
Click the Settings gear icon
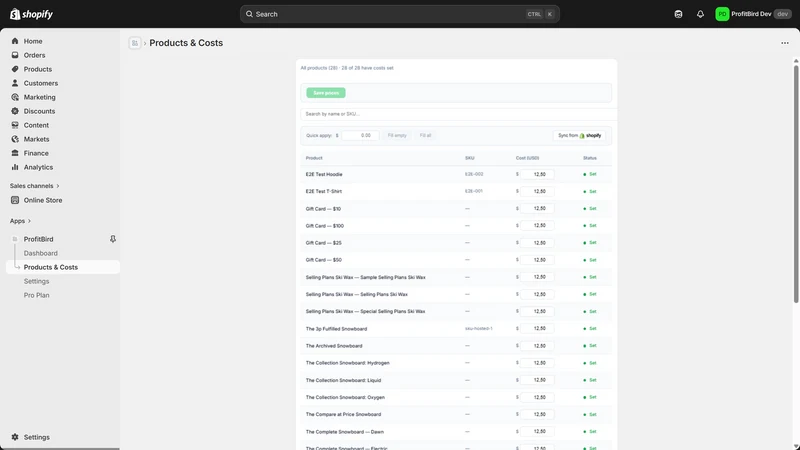(x=15, y=437)
